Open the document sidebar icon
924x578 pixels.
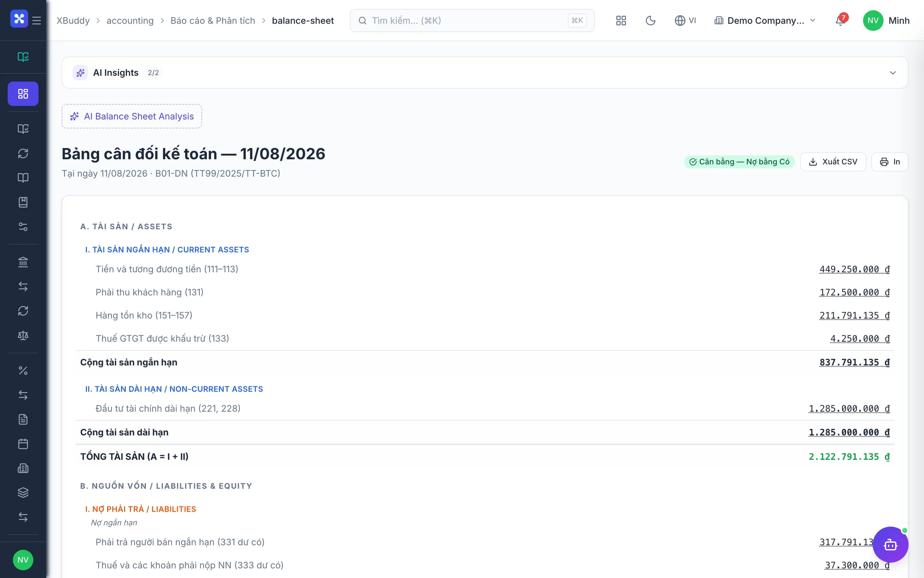click(23, 419)
